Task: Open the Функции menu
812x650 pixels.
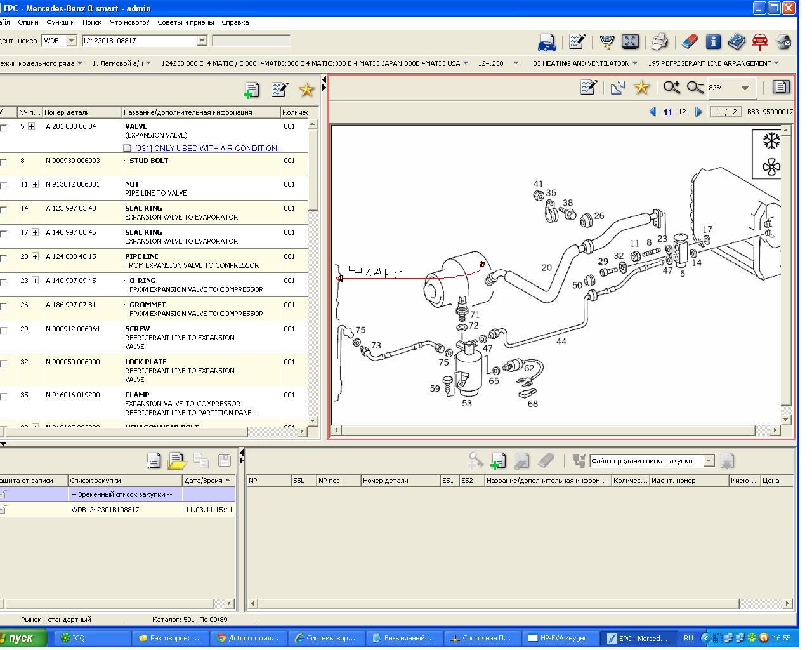Action: (61, 22)
